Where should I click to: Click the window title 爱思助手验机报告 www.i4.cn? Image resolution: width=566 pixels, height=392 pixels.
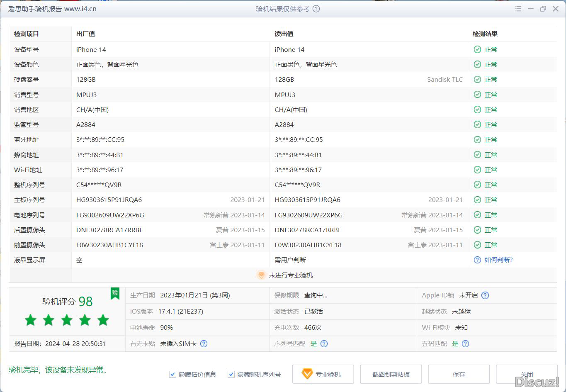[52, 9]
